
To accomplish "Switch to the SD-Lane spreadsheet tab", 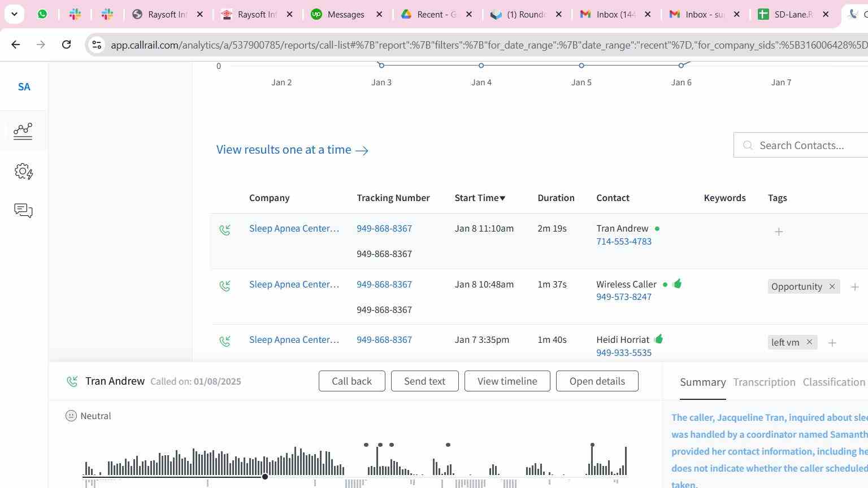I will click(794, 14).
